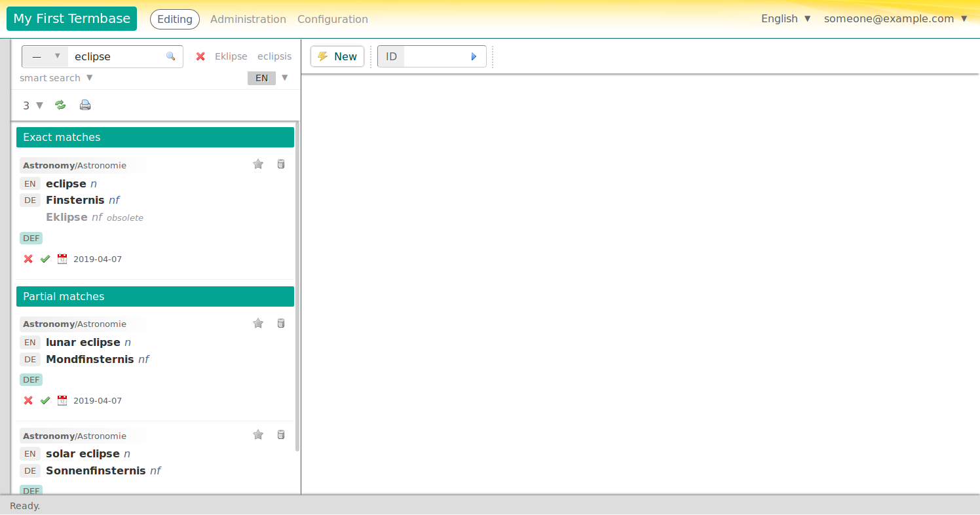Viewport: 980px width, 515px height.
Task: Clear the search term with red X icon
Action: click(200, 56)
